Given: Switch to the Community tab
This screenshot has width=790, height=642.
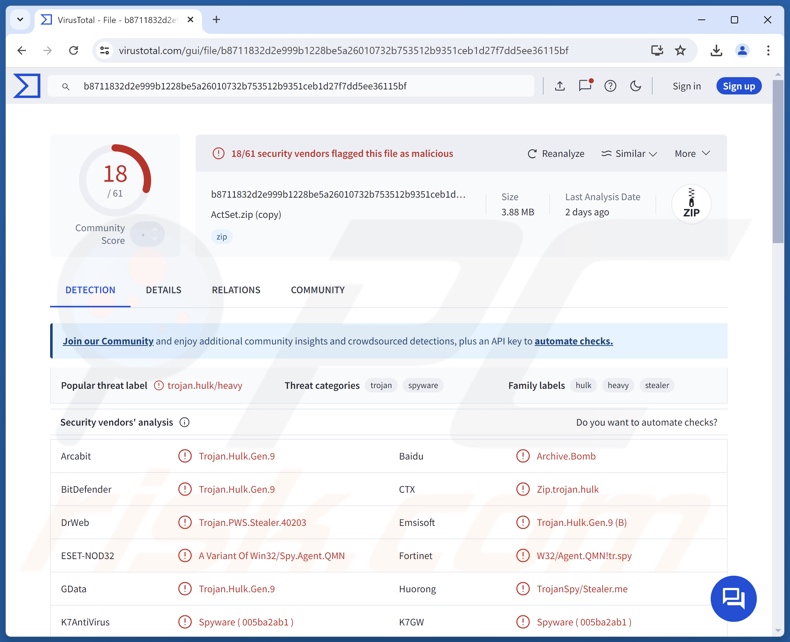Looking at the screenshot, I should [317, 290].
